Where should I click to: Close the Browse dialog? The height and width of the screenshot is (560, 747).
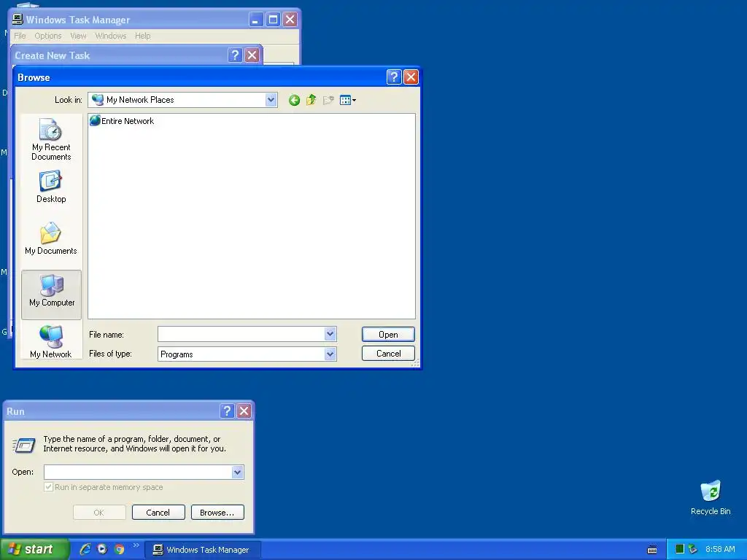[411, 77]
